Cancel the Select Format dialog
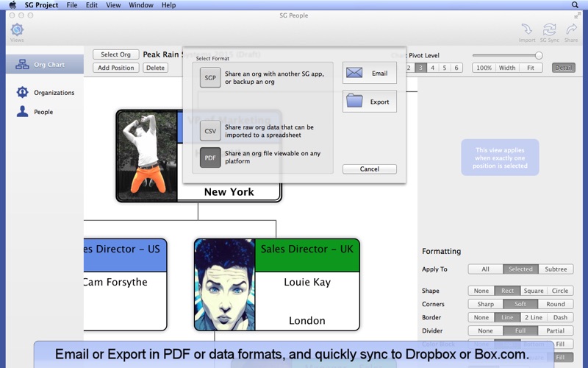 pos(370,169)
